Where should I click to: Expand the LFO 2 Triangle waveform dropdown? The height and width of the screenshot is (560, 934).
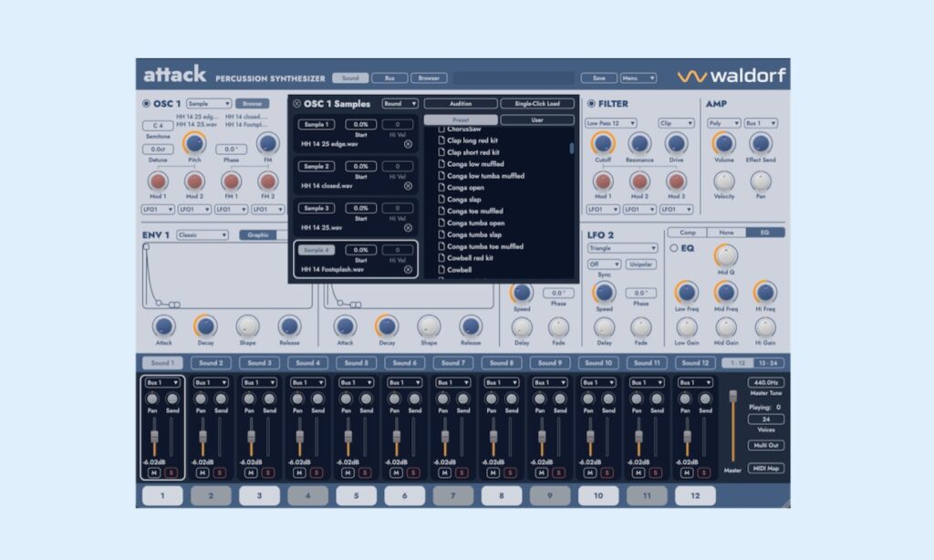click(622, 248)
